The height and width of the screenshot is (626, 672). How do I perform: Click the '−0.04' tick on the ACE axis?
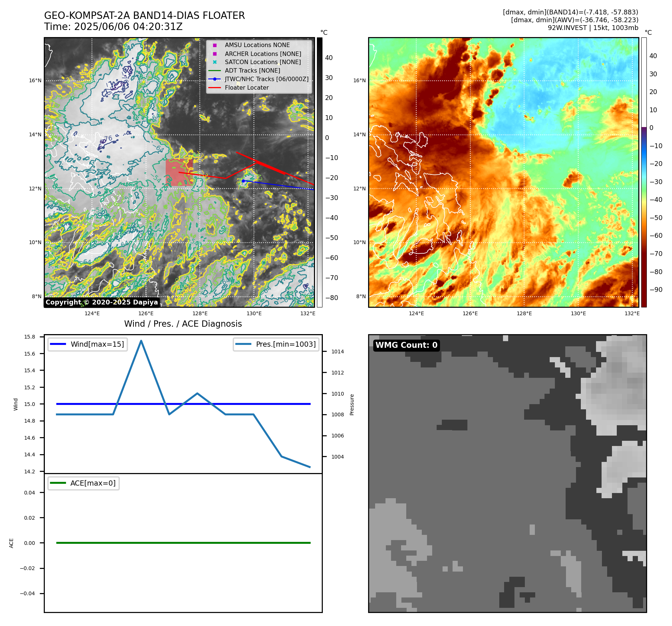(27, 593)
